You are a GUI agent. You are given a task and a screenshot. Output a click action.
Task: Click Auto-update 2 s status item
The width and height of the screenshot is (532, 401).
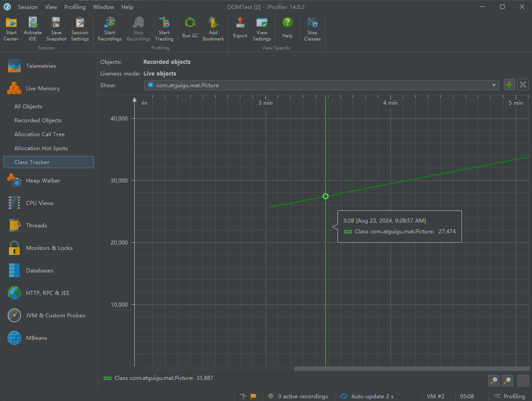point(367,396)
